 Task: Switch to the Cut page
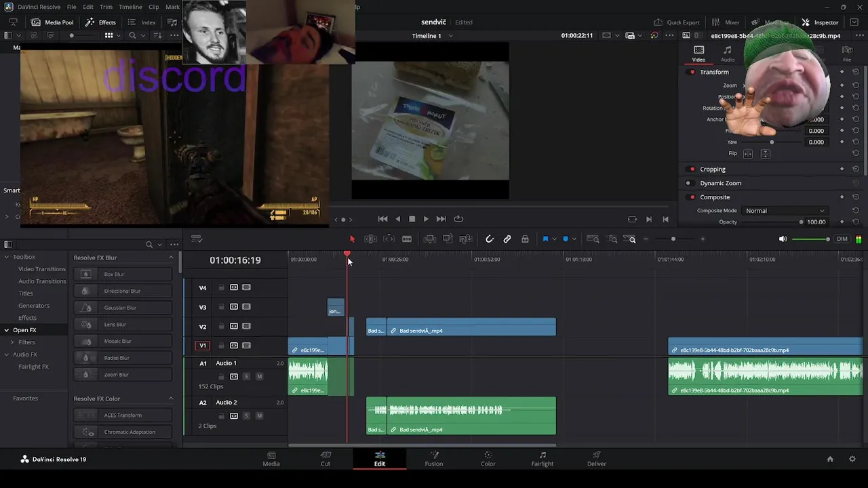point(325,459)
